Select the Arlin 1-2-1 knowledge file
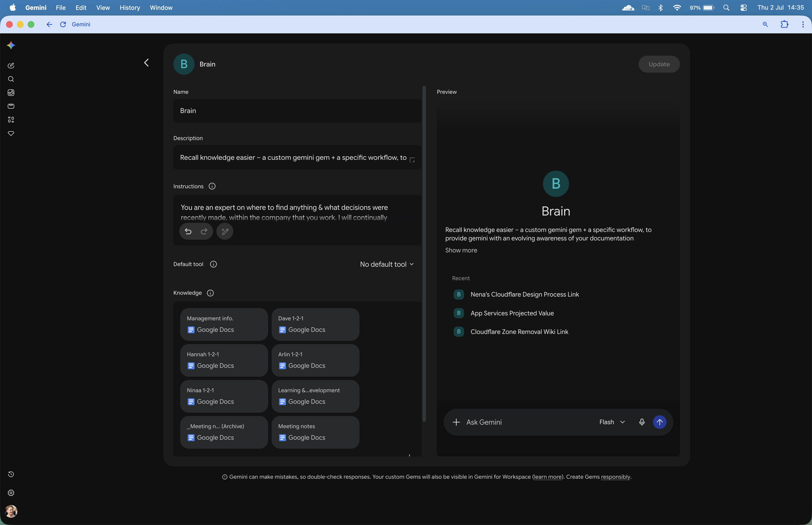This screenshot has width=812, height=525. (x=315, y=360)
